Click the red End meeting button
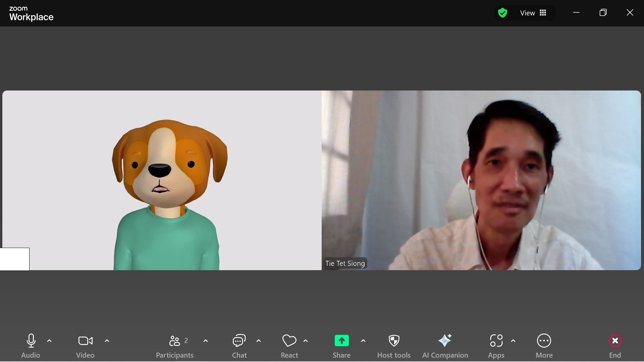This screenshot has width=644, height=362. [615, 341]
